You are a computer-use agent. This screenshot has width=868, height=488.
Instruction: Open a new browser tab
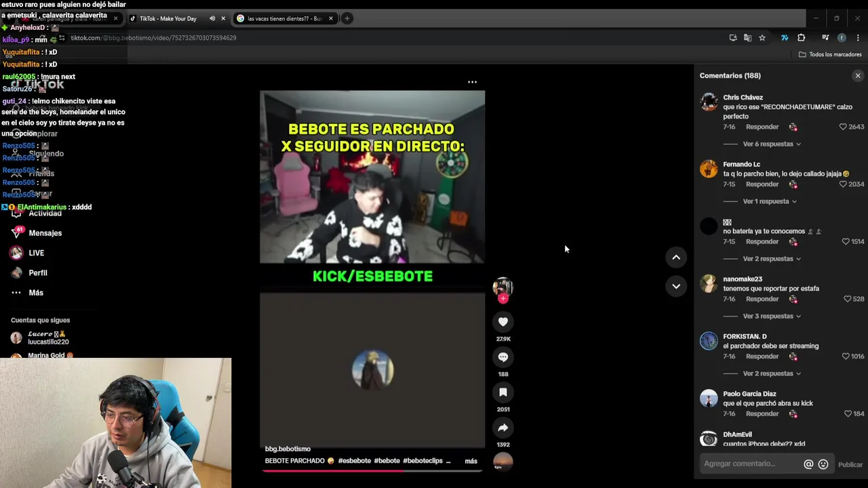coord(347,18)
